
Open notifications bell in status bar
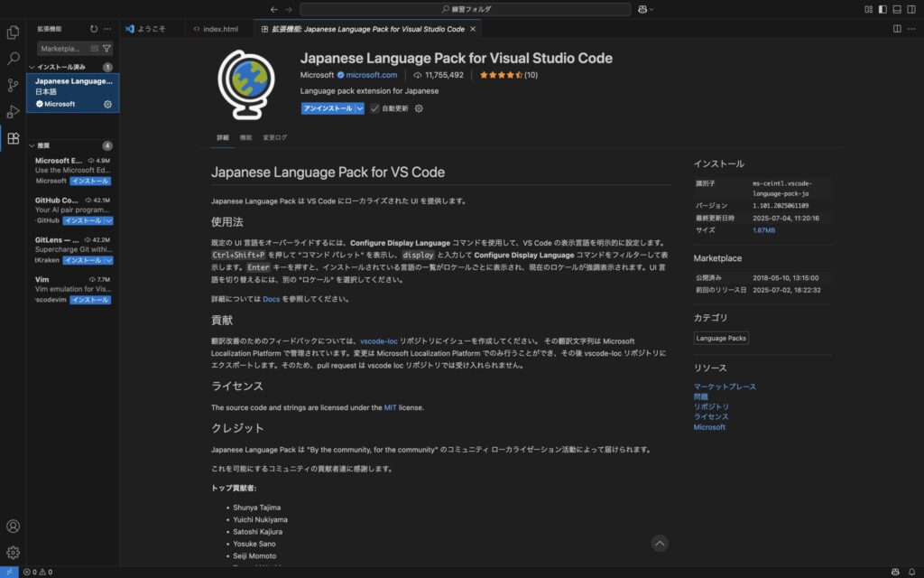[911, 572]
